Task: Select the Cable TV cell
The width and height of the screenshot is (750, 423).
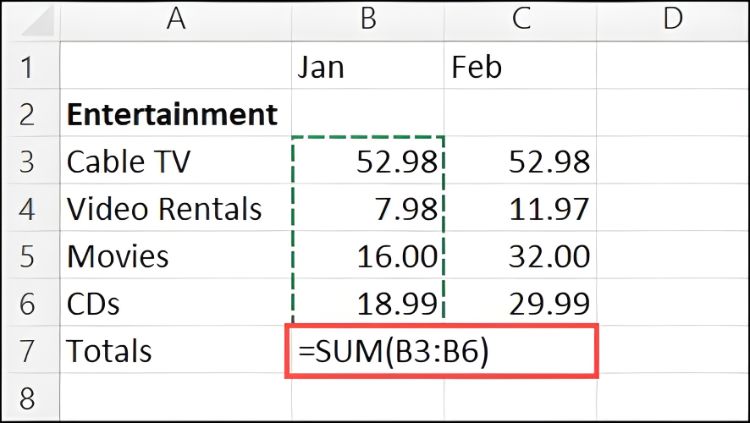Action: point(176,160)
